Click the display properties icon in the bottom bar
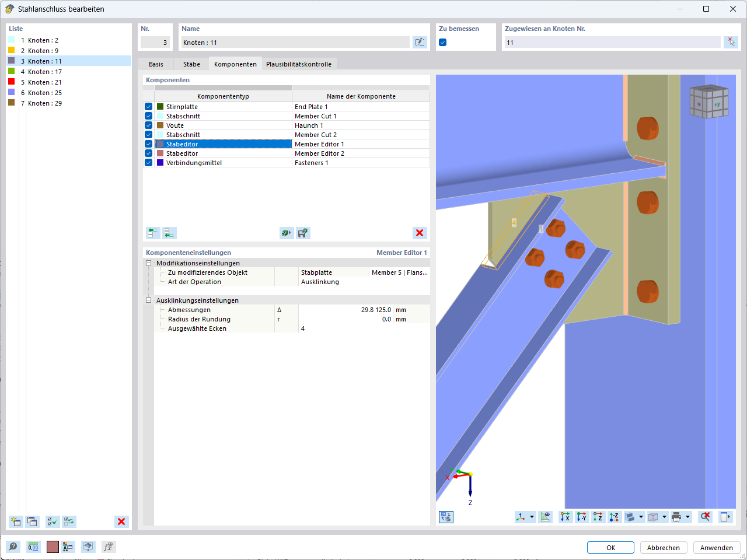The width and height of the screenshot is (747, 560). click(68, 547)
